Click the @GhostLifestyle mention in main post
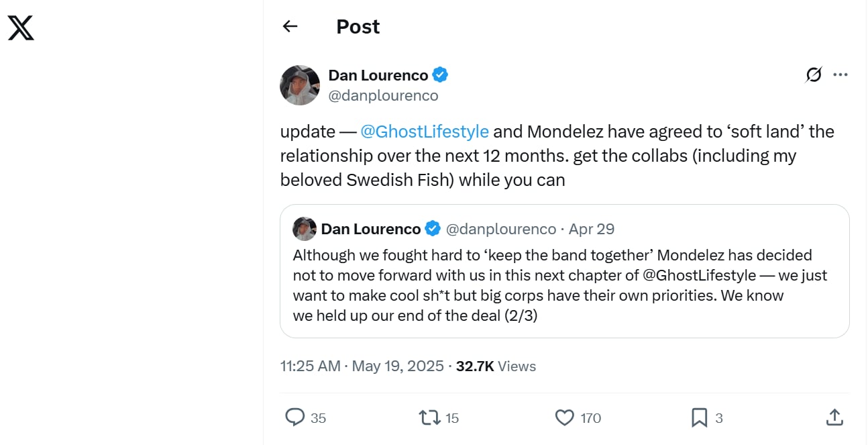 [425, 132]
